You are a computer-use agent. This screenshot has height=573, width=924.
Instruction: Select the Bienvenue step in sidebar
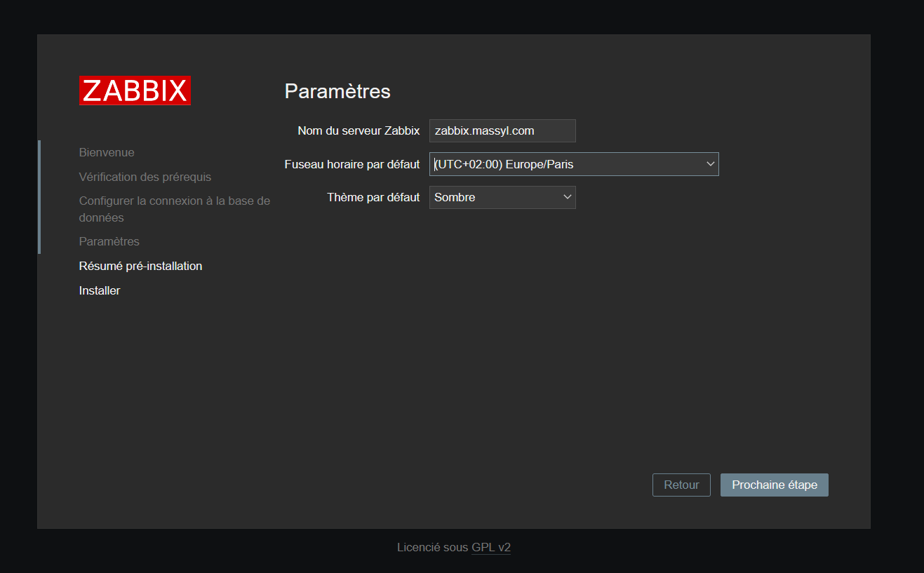[x=107, y=152]
